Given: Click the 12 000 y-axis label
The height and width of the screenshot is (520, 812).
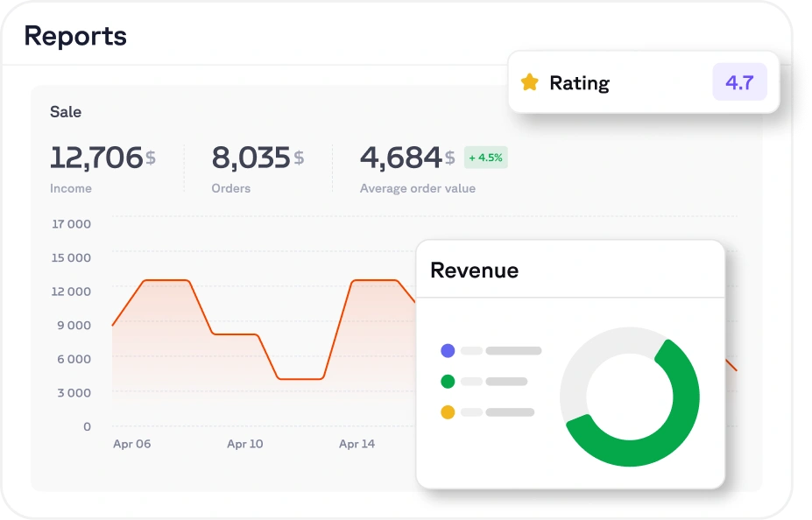Looking at the screenshot, I should point(71,292).
